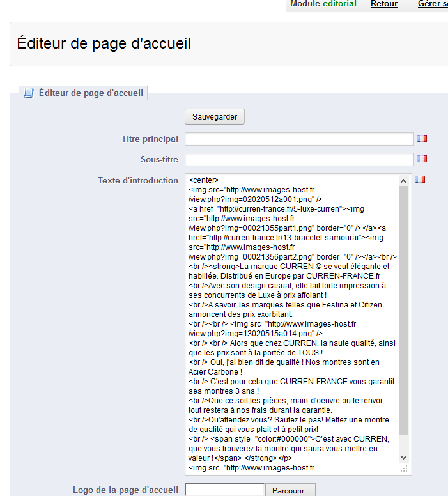Click the 'ses montres 3 ans !' text line
The width and height of the screenshot is (448, 496).
[224, 391]
